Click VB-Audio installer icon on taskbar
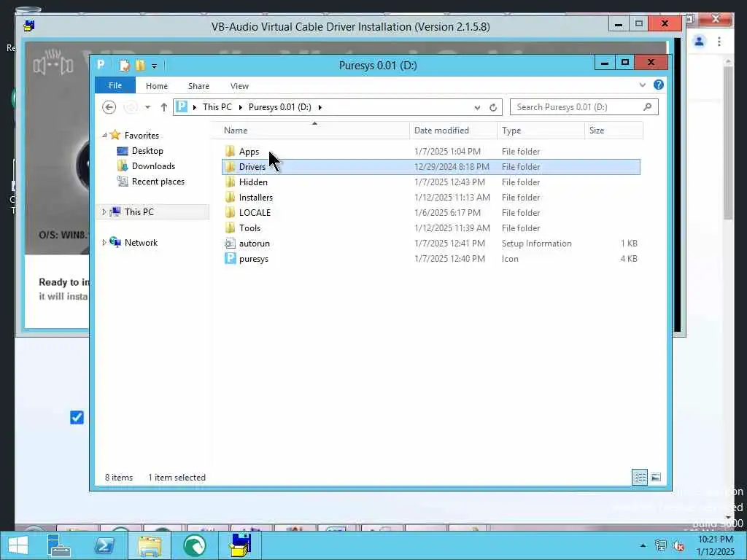The height and width of the screenshot is (560, 747). click(240, 545)
